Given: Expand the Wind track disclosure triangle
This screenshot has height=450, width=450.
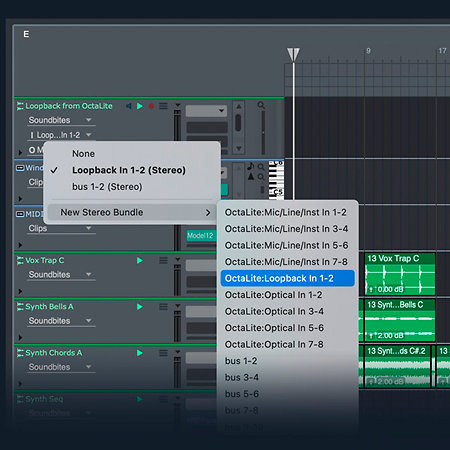Looking at the screenshot, I should click(x=20, y=199).
